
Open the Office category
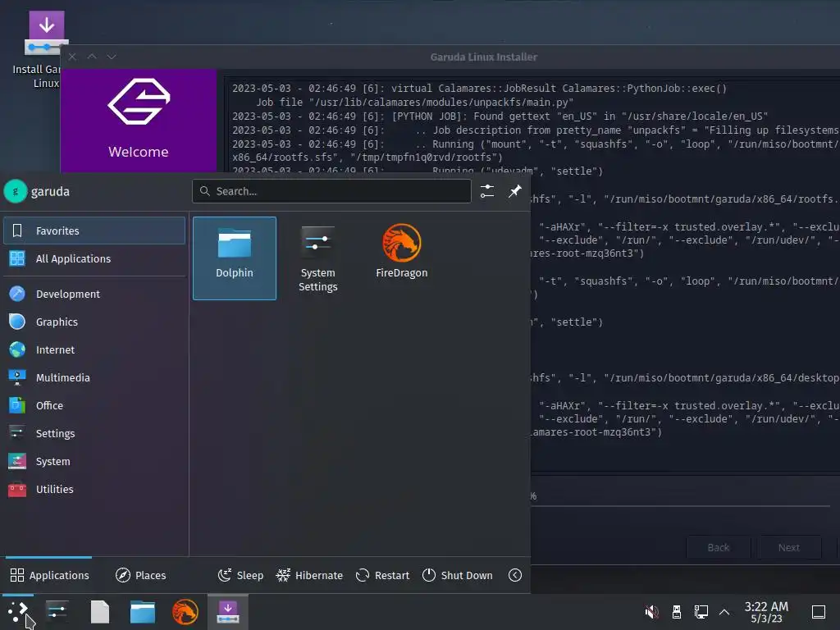coord(94,405)
